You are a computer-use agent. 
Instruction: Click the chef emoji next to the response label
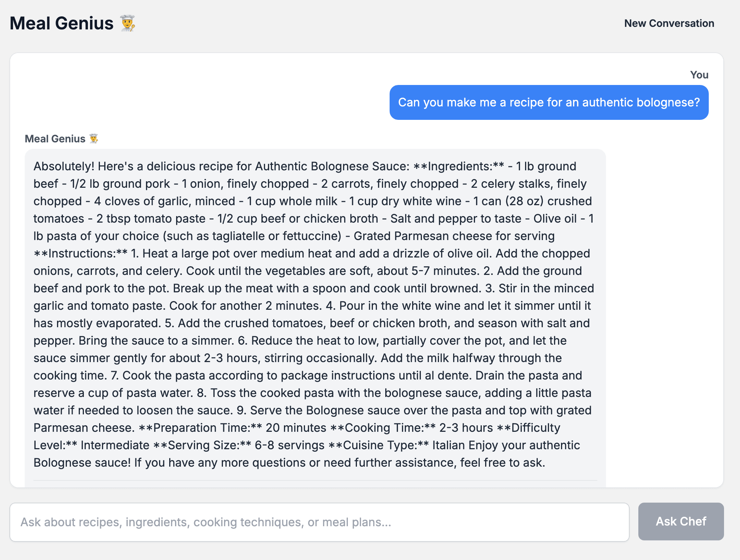pos(94,139)
